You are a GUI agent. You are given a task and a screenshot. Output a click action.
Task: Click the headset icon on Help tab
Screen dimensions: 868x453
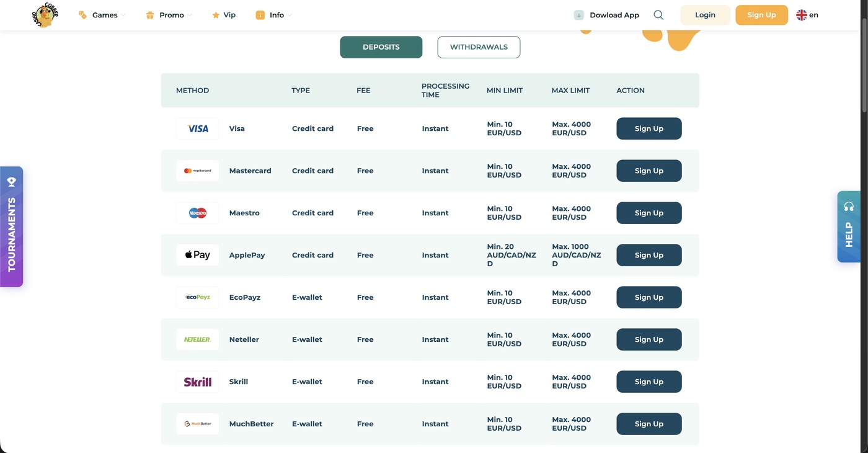tap(849, 206)
